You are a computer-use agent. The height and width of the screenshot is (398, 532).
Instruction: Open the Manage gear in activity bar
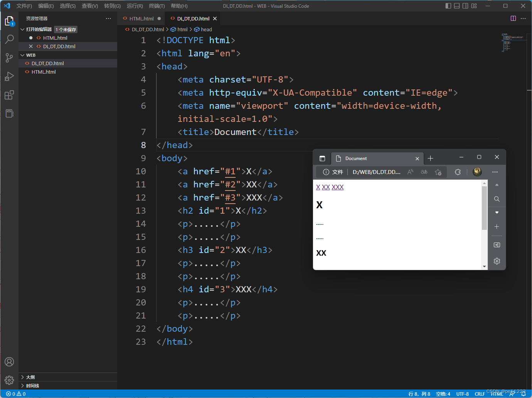[9, 380]
